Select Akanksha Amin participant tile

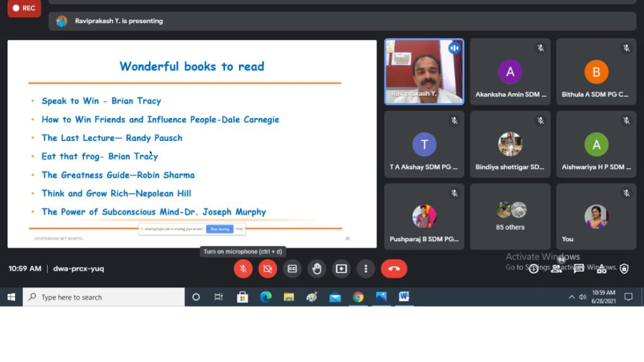pyautogui.click(x=510, y=72)
